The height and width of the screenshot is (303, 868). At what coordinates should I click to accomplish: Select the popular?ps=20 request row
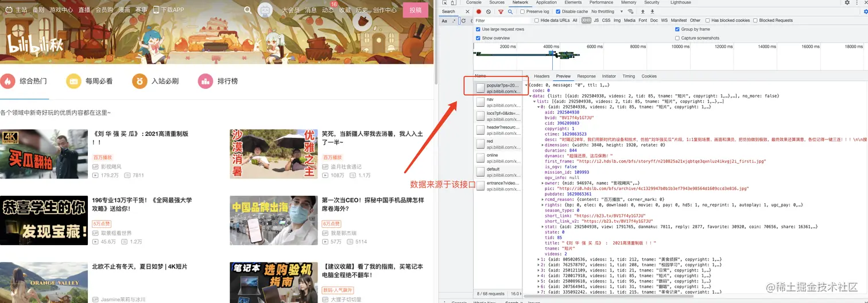pyautogui.click(x=498, y=88)
